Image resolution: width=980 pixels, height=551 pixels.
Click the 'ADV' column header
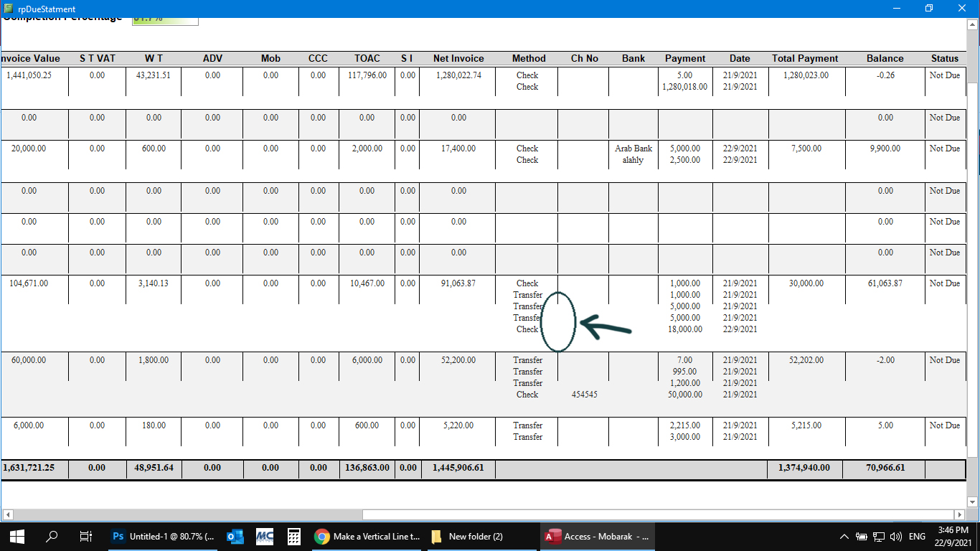212,58
